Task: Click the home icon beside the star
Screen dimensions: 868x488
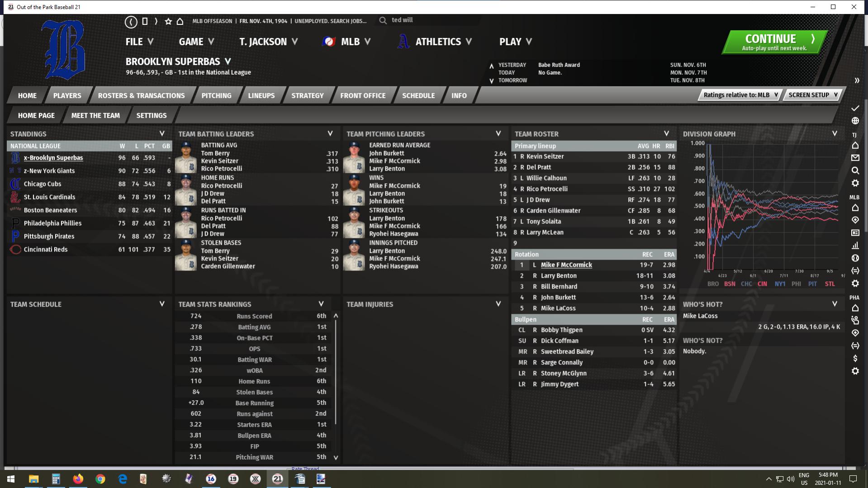Action: [180, 21]
